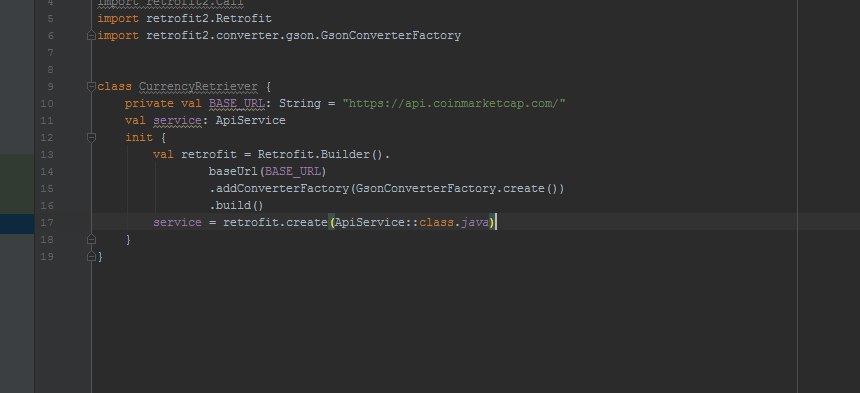860x393 pixels.
Task: Click the retrofit variable on line 13
Action: click(x=208, y=155)
